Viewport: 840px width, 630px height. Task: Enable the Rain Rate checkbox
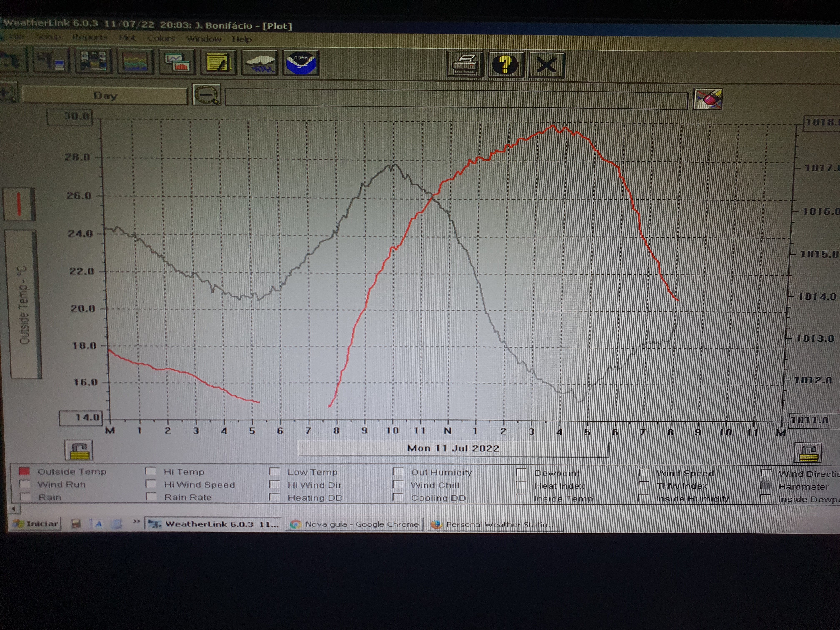(x=151, y=497)
